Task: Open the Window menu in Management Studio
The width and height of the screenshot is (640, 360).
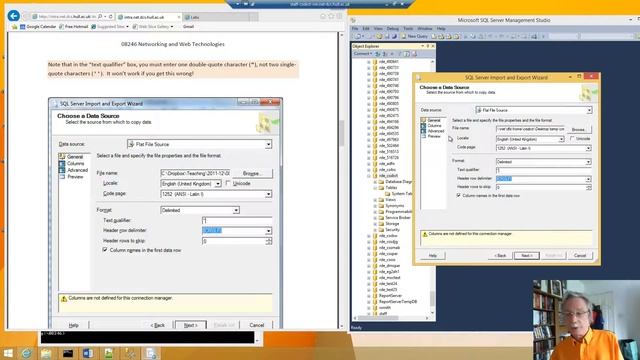Action: click(424, 29)
